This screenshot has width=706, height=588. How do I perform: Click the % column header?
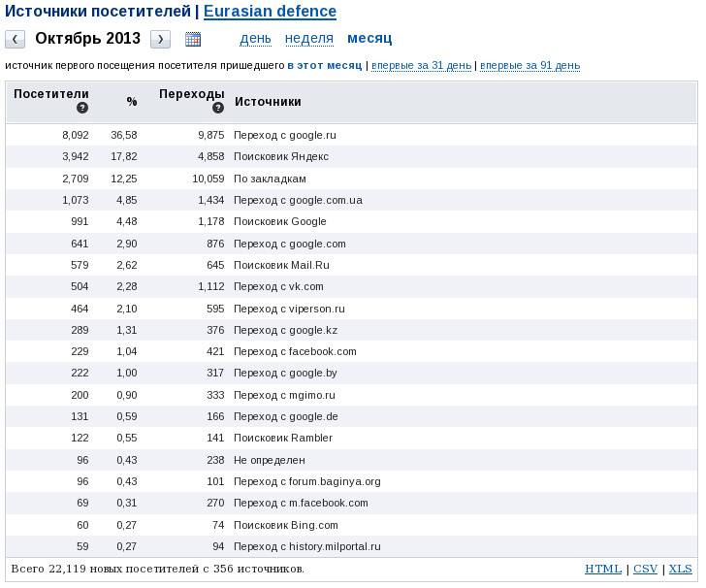point(132,102)
